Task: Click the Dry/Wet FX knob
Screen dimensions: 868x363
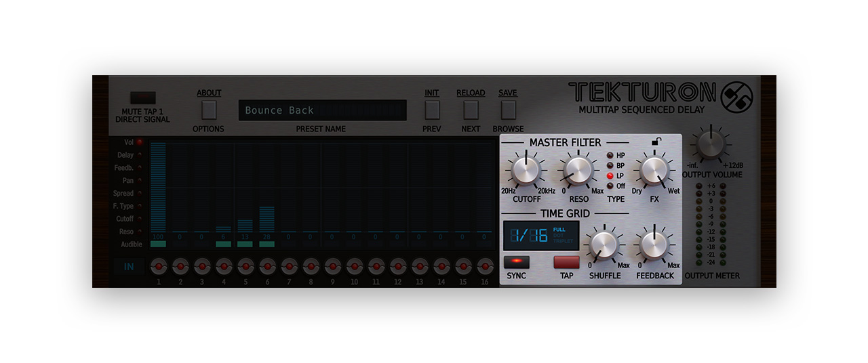Action: 654,171
